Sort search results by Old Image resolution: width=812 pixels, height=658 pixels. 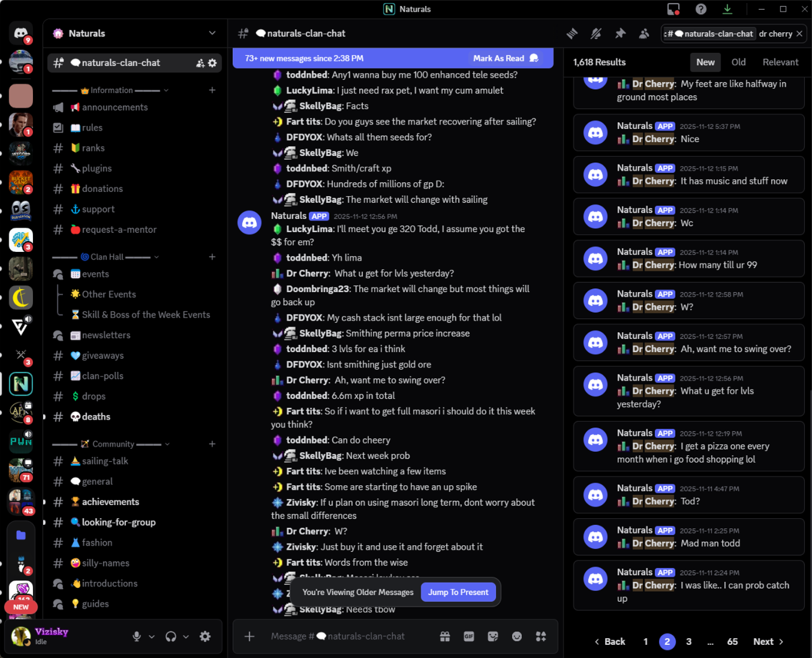(x=738, y=62)
